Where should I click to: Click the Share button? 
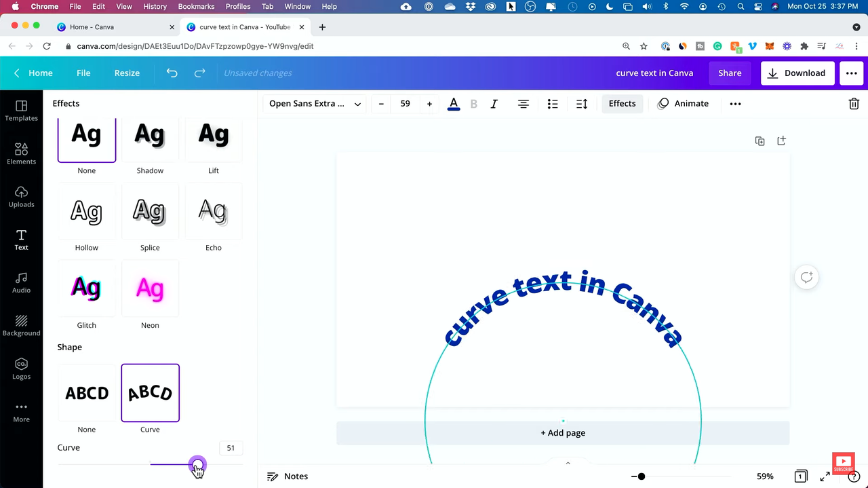(730, 73)
